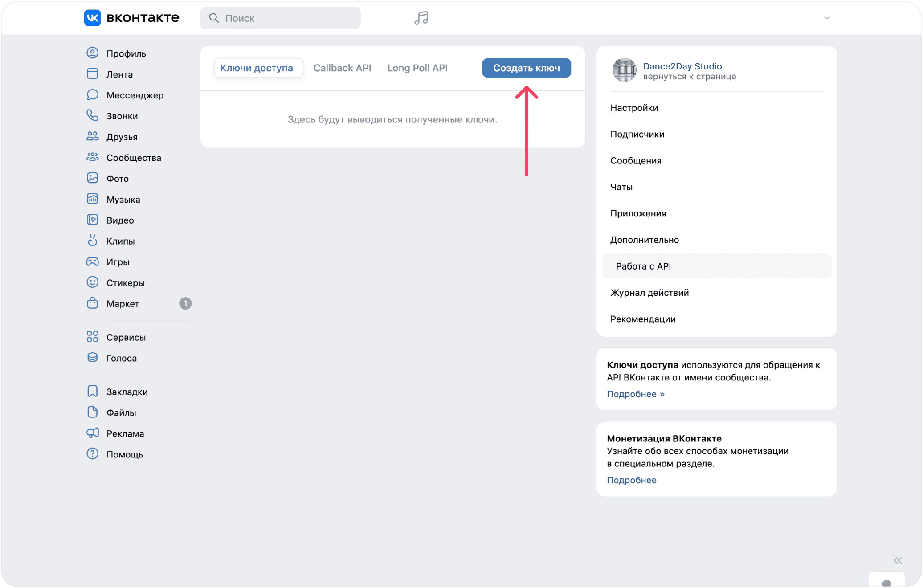Switch to the Long Poll API tab

(417, 68)
